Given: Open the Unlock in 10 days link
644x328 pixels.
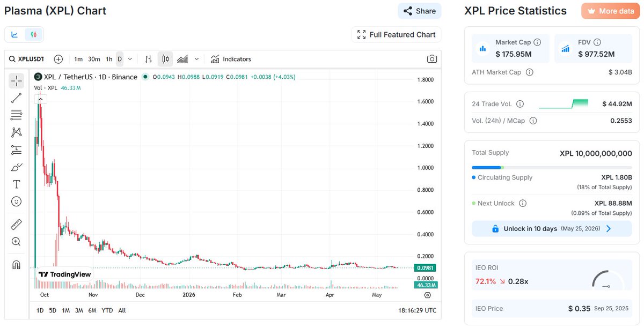Looking at the screenshot, I should pyautogui.click(x=552, y=228).
